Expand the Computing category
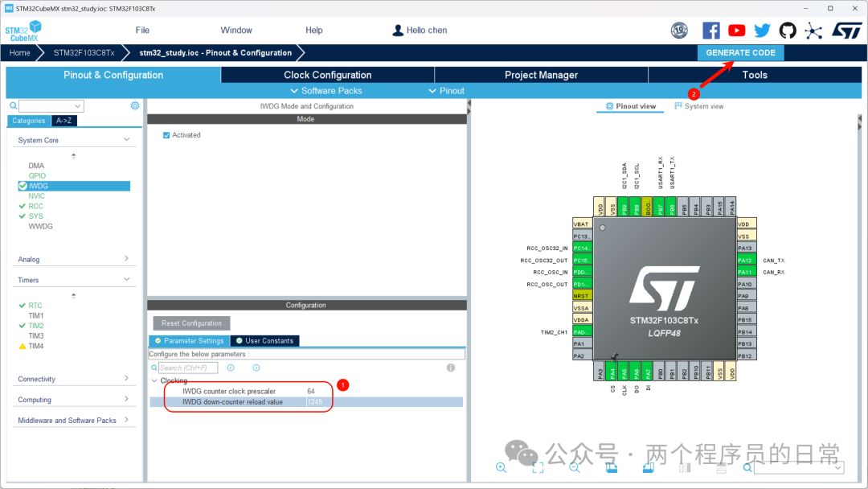The height and width of the screenshot is (489, 868). (x=127, y=399)
